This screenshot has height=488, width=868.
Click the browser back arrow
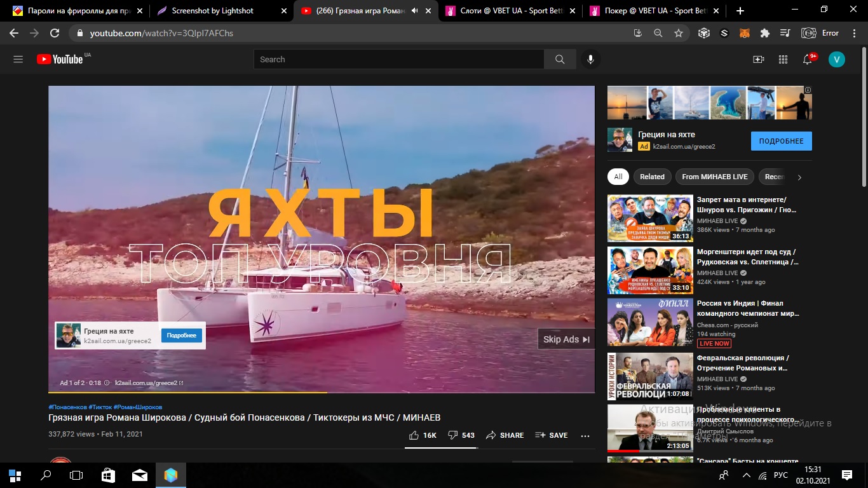(14, 33)
